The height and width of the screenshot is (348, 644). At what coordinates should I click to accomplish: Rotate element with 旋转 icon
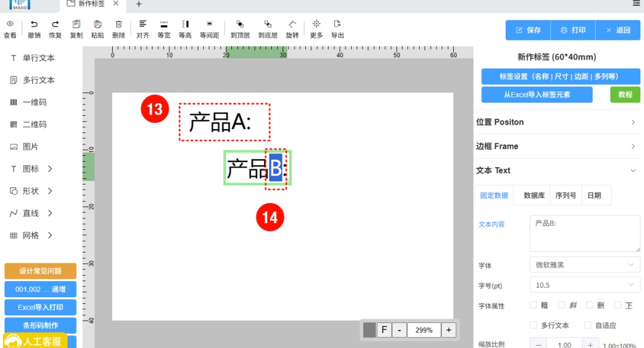coord(292,24)
